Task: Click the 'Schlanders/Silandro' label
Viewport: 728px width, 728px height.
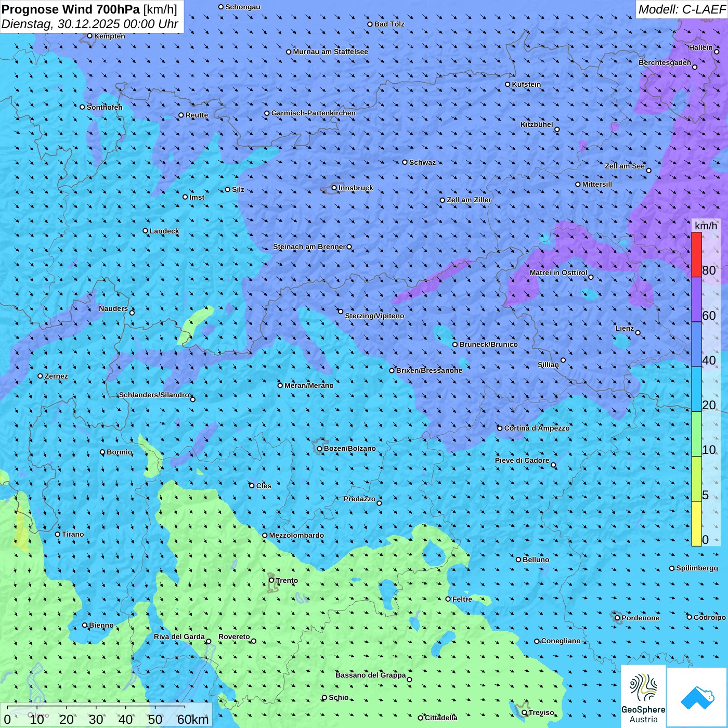Action: [154, 395]
